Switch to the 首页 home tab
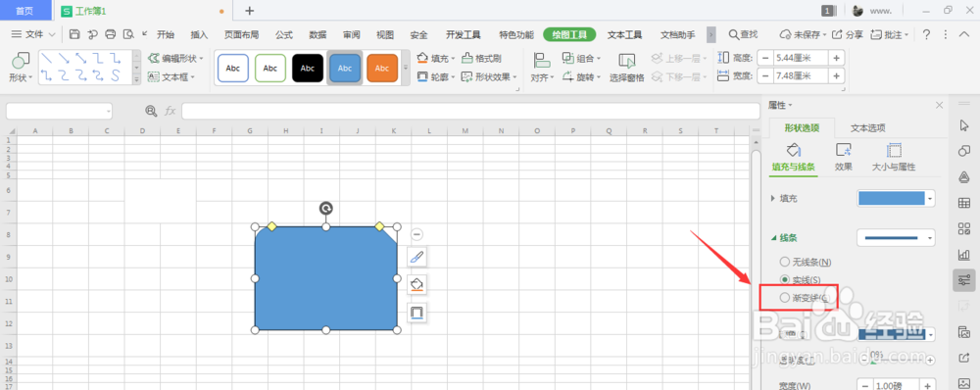 click(25, 11)
